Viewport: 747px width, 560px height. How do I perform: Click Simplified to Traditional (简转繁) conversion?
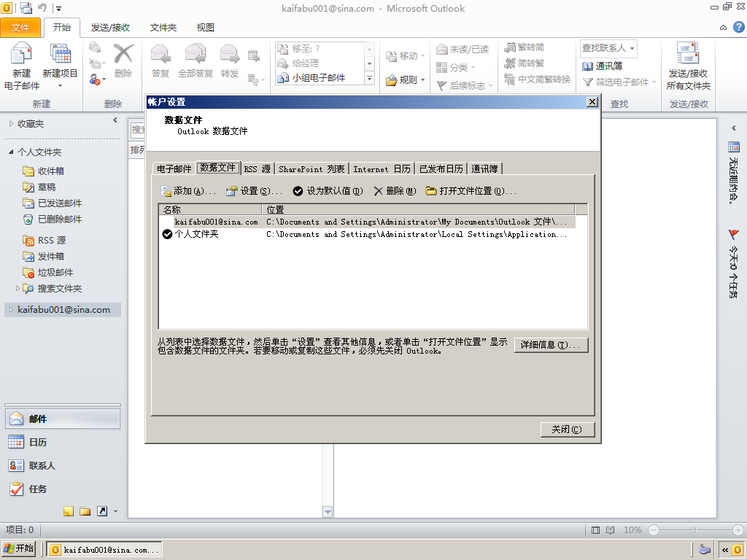pyautogui.click(x=524, y=63)
